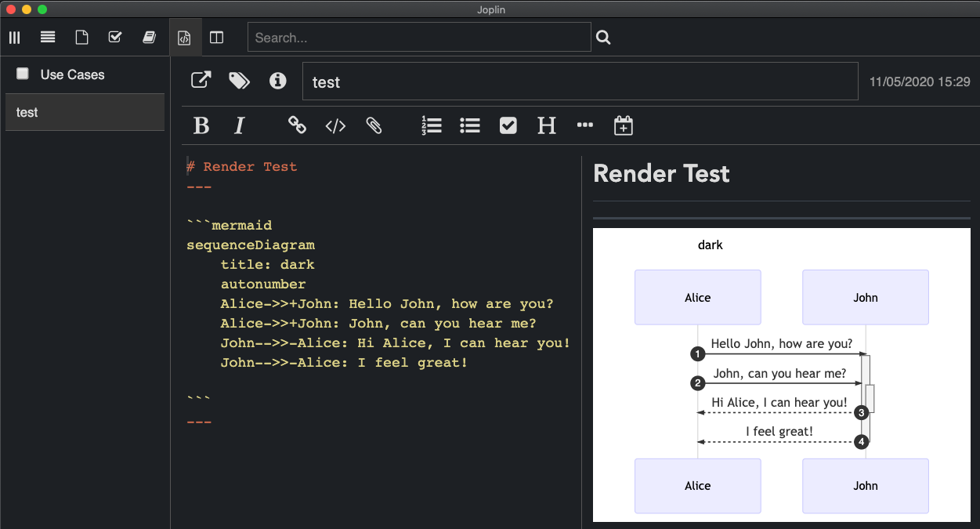
Task: Open the more formatting options menu
Action: click(585, 125)
